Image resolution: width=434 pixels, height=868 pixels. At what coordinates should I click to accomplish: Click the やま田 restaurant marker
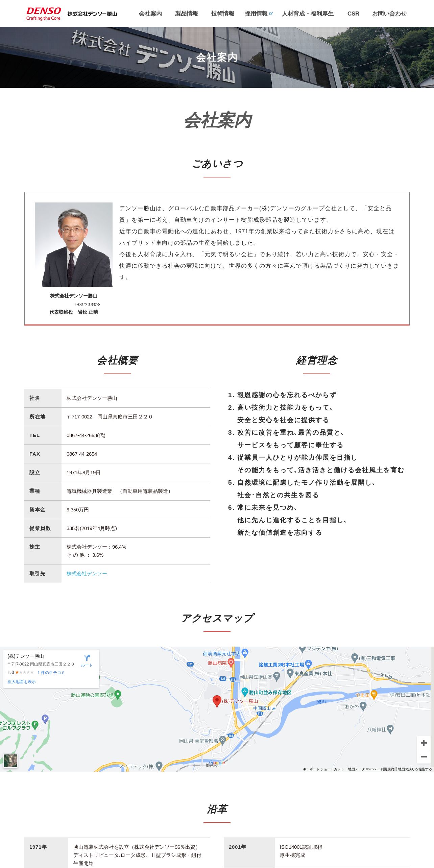(374, 695)
